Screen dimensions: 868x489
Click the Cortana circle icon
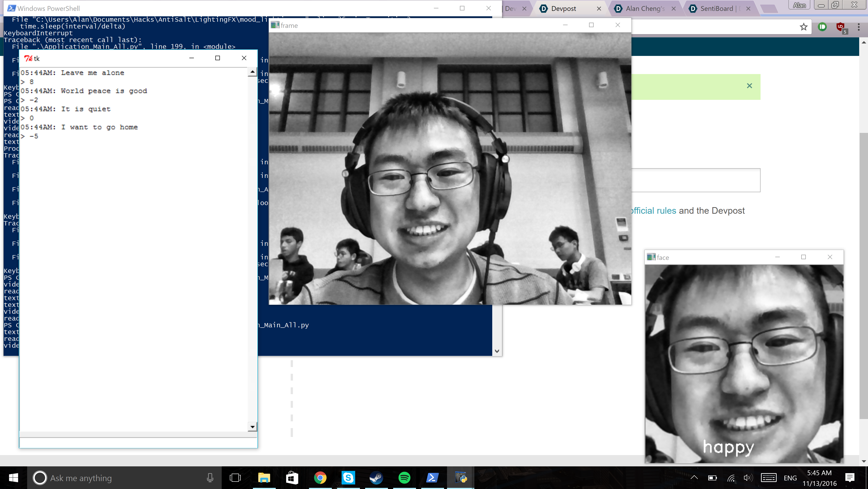click(x=40, y=478)
